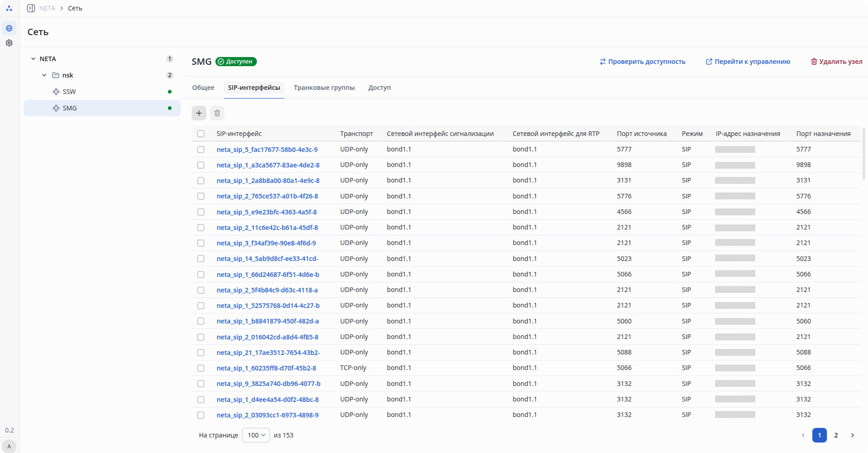Viewport: 868px width, 453px height.
Task: Switch to the Транковые группы tab
Action: 324,88
